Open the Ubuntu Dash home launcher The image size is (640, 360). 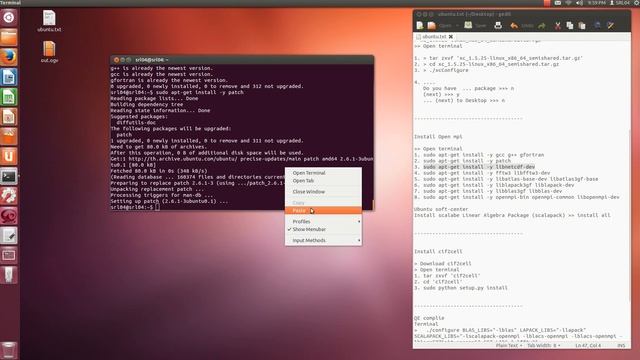[9, 17]
